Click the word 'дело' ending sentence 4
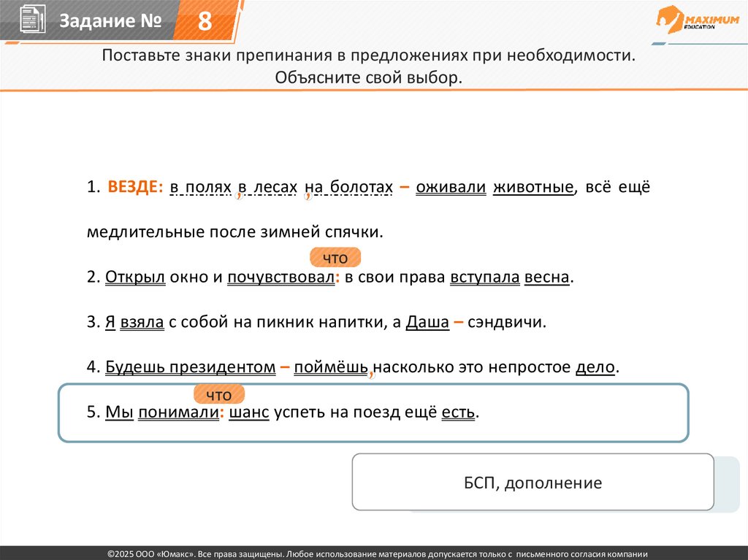Viewport: 748px width, 560px height. (x=595, y=367)
